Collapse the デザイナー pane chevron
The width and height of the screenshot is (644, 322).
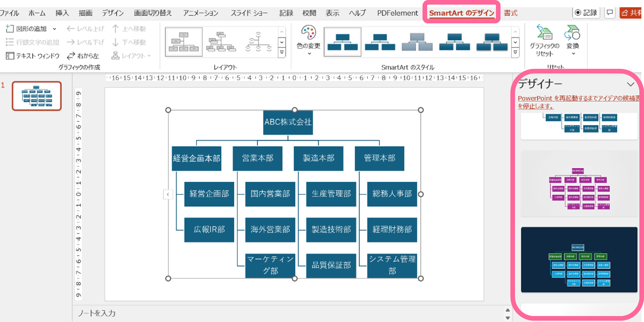(630, 84)
